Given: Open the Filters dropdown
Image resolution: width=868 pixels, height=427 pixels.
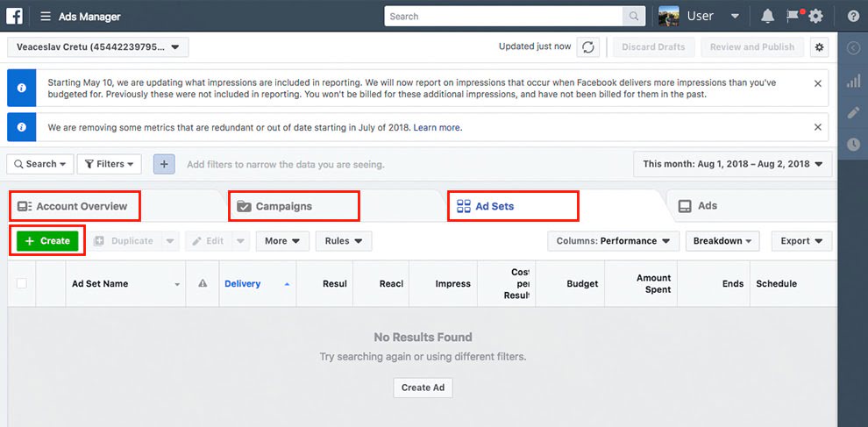Looking at the screenshot, I should (110, 164).
